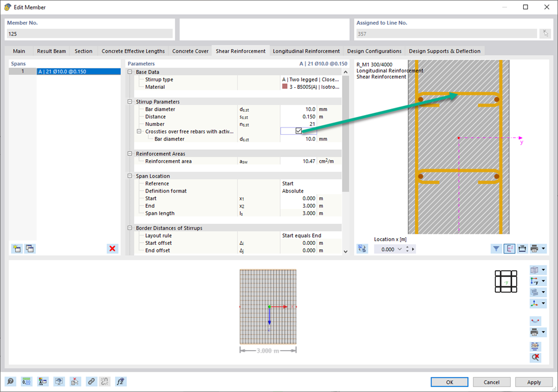Open the Location x value dropdown

399,249
